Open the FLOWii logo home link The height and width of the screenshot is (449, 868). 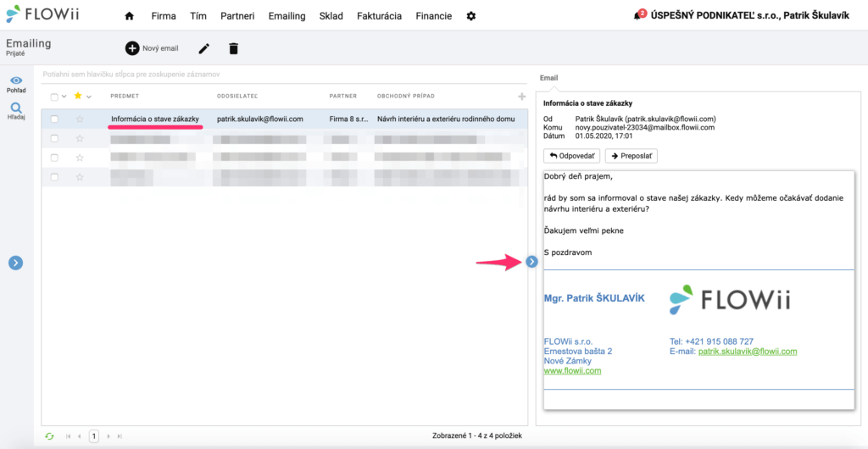[x=42, y=14]
